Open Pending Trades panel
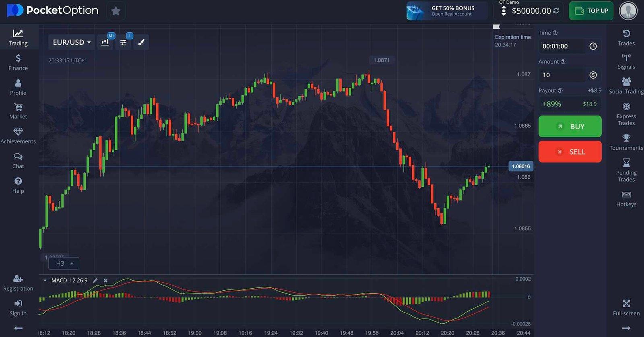The image size is (644, 337). click(626, 170)
